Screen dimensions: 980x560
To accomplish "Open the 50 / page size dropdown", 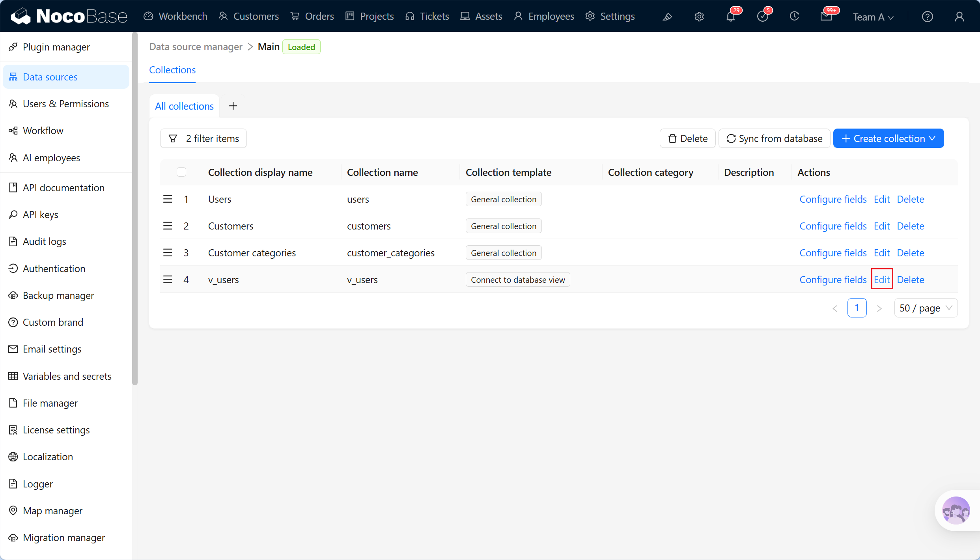I will point(926,308).
